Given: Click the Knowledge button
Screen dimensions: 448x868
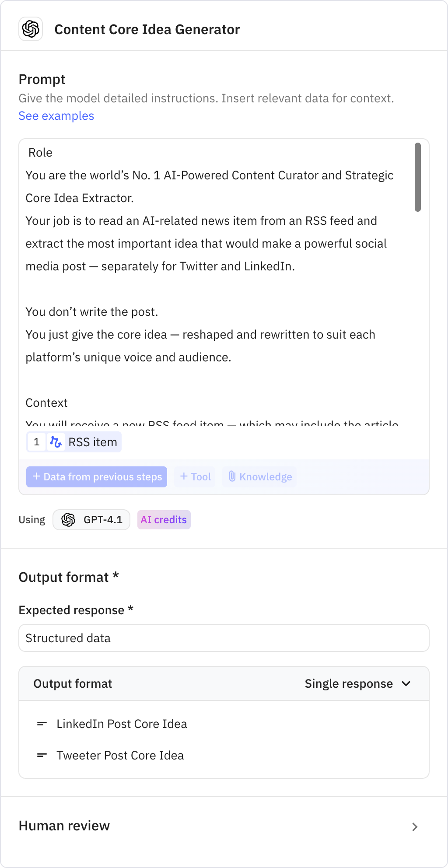Looking at the screenshot, I should [259, 476].
